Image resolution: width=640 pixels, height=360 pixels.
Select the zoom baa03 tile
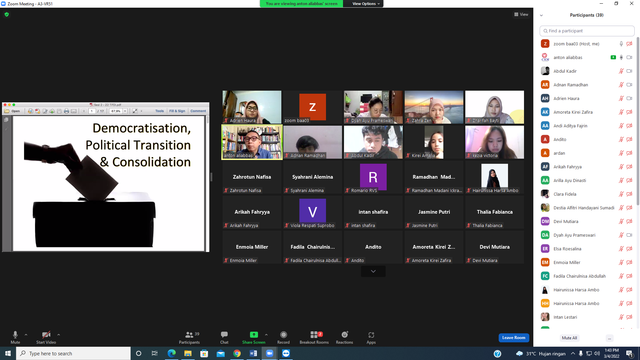tap(313, 107)
